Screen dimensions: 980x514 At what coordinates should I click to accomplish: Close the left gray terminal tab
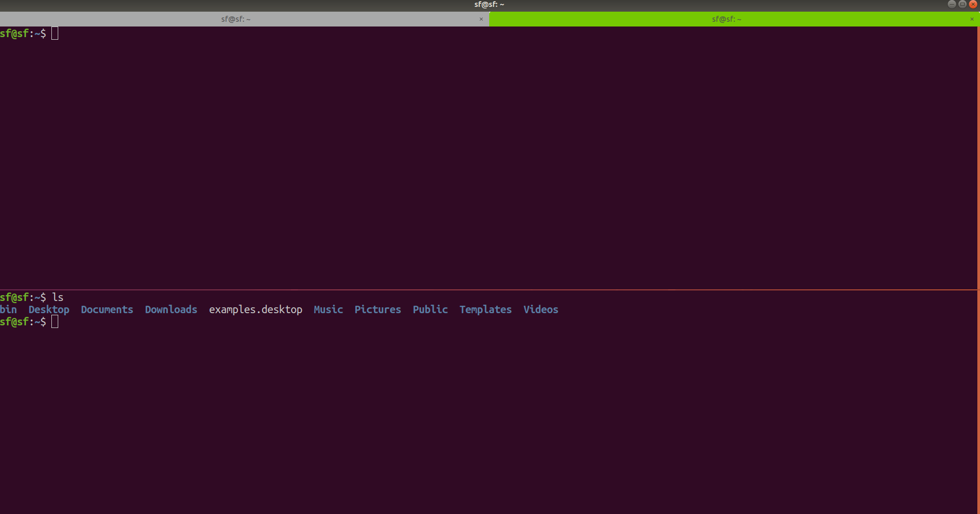(x=481, y=19)
